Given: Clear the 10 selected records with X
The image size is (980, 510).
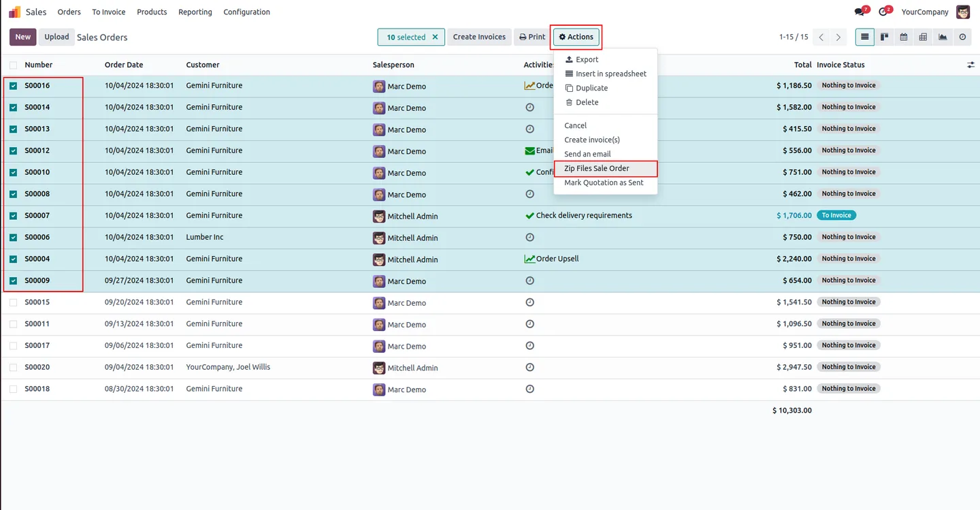Looking at the screenshot, I should point(435,37).
